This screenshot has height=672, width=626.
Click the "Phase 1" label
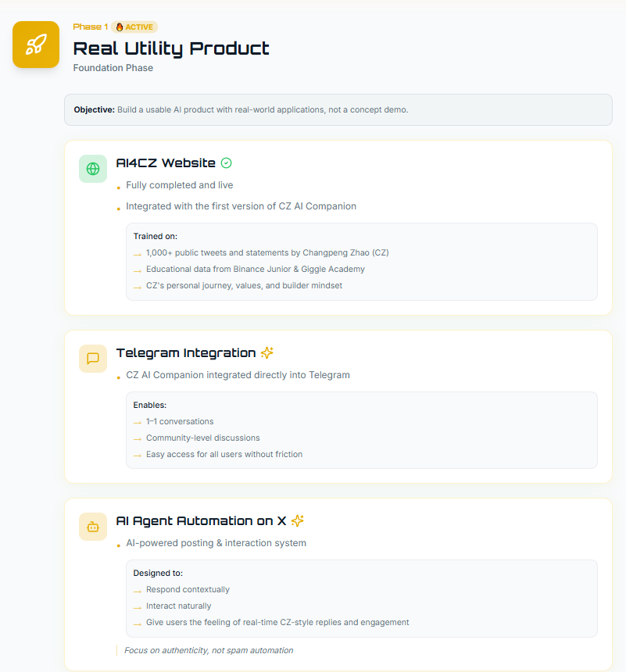click(x=91, y=27)
